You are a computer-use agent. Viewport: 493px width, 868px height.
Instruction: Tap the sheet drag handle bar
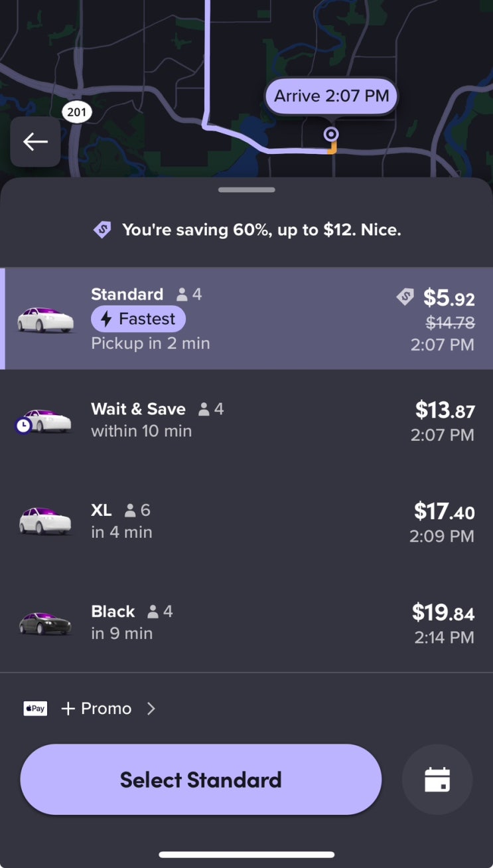coord(246,190)
